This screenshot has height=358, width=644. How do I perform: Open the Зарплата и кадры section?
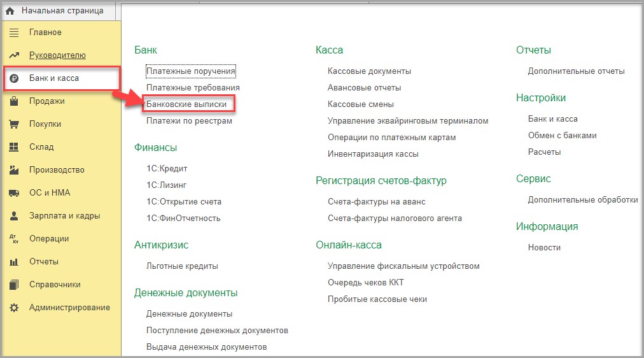pos(64,216)
